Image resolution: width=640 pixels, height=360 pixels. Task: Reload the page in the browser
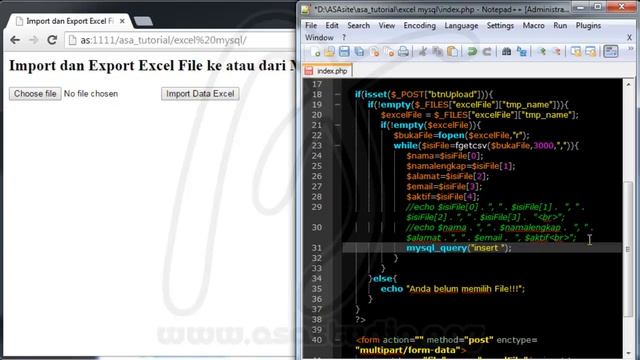click(52, 40)
